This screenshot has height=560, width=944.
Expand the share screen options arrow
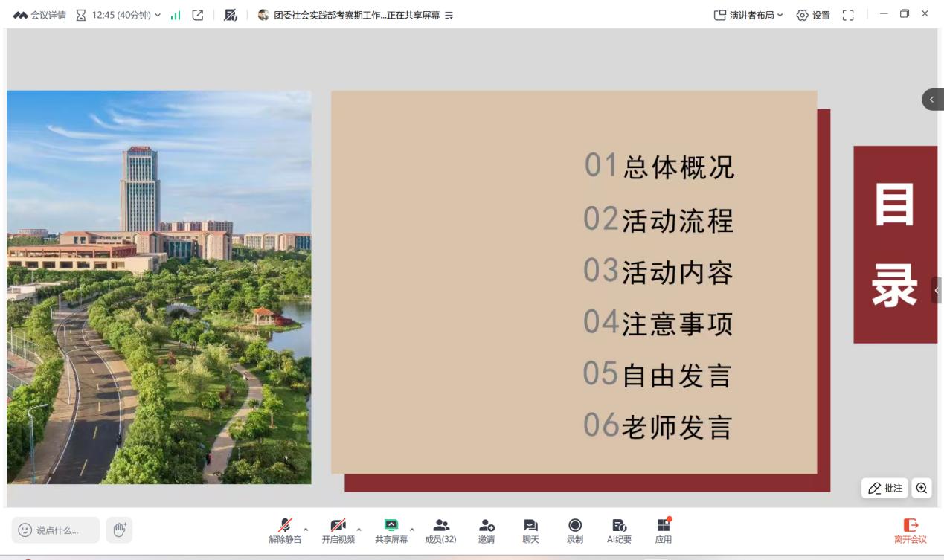pyautogui.click(x=412, y=530)
